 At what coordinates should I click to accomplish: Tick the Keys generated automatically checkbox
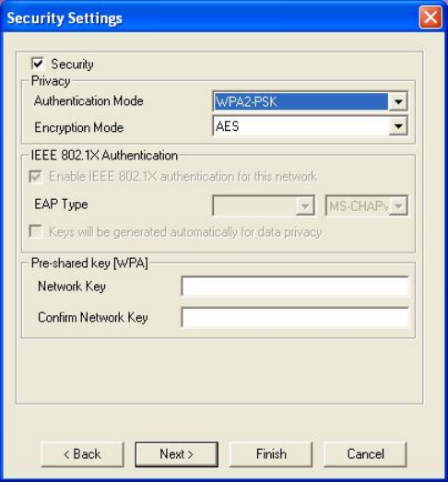point(35,231)
